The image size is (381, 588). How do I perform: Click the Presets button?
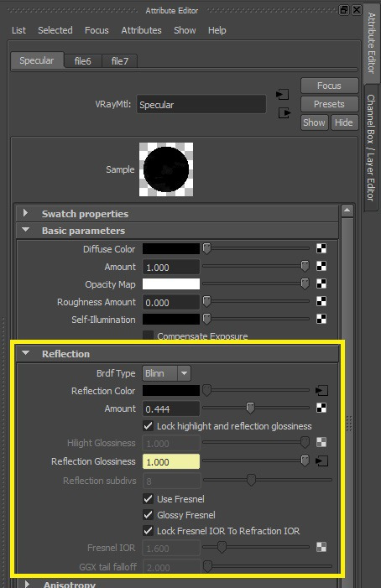(329, 104)
